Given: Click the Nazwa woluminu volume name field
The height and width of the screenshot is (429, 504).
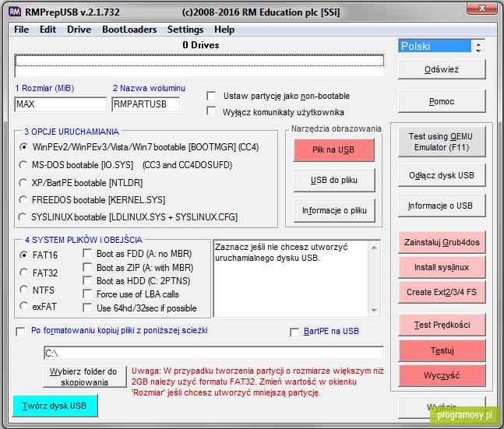Looking at the screenshot, I should click(x=146, y=104).
